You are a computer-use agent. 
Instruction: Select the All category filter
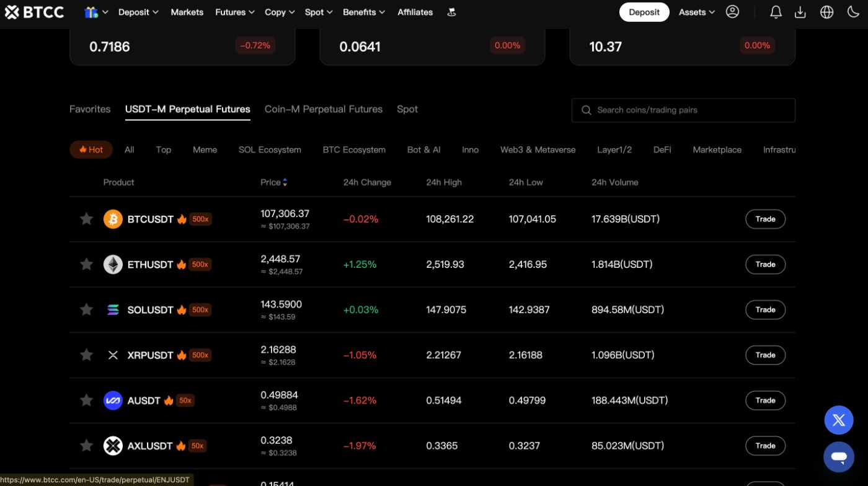pyautogui.click(x=129, y=149)
